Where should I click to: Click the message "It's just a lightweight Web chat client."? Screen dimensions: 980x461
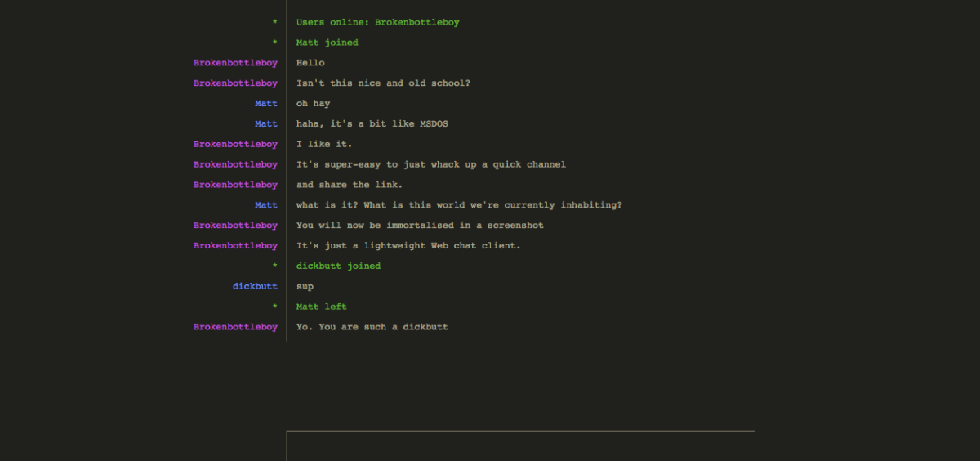408,246
